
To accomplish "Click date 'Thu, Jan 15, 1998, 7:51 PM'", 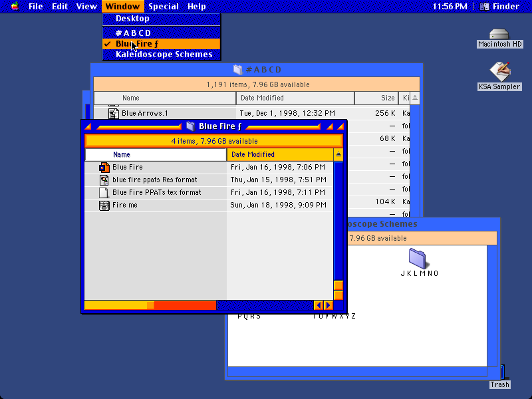I will click(x=278, y=180).
